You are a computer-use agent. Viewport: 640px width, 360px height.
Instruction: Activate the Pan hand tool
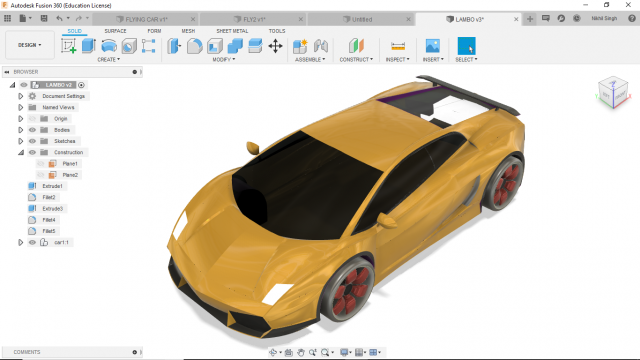click(301, 352)
